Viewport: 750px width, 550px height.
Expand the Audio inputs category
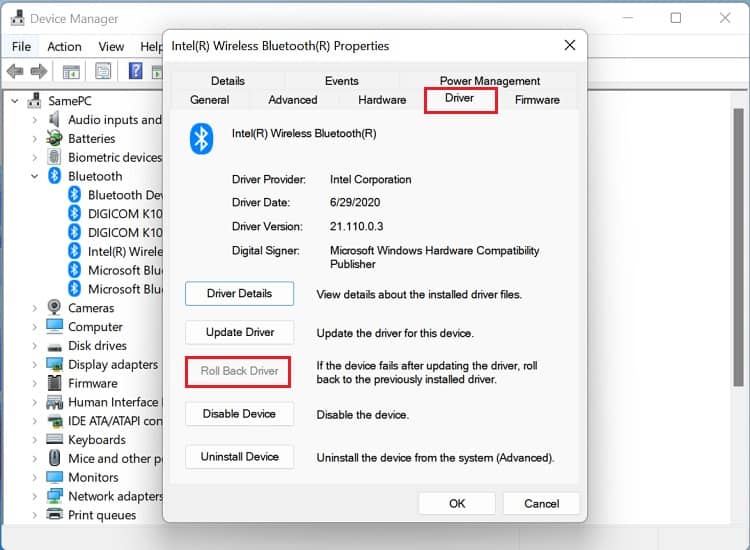pos(34,120)
